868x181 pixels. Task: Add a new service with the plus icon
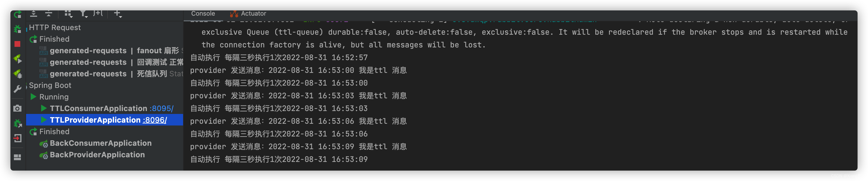[116, 14]
